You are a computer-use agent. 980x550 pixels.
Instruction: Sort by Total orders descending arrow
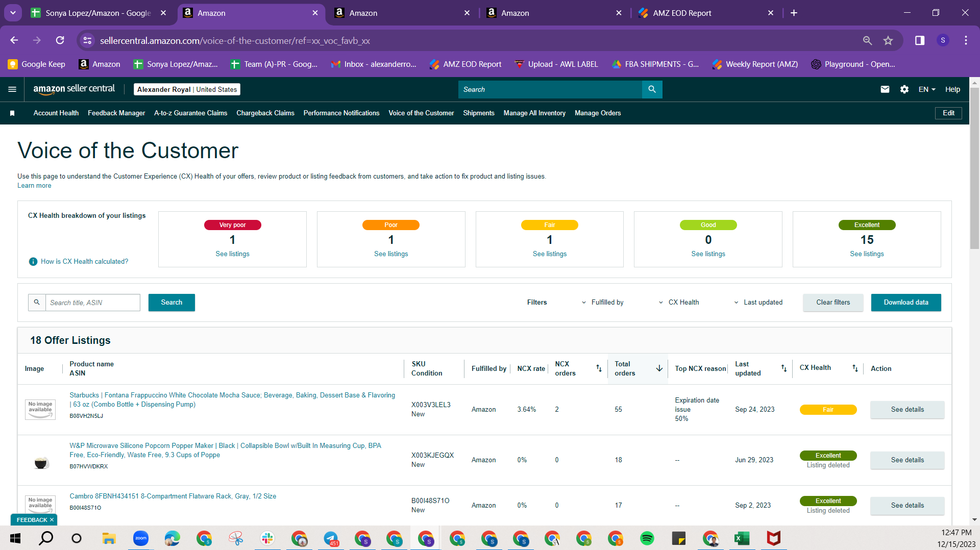(659, 368)
